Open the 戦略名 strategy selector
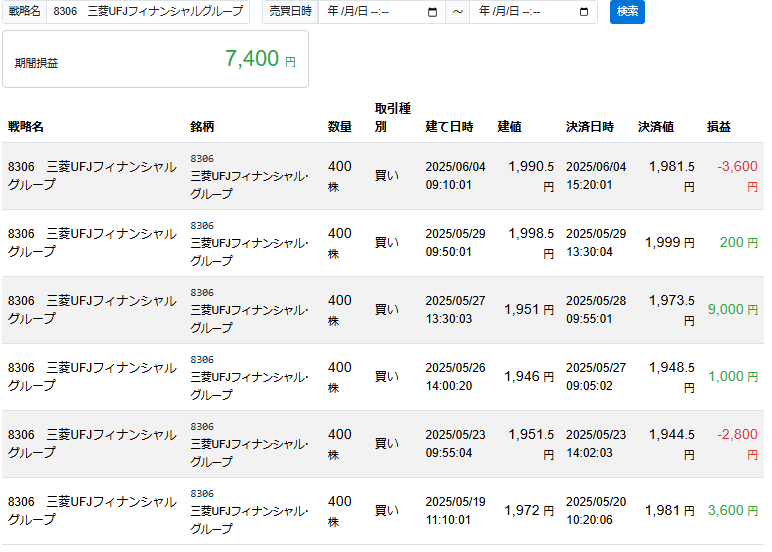 point(148,11)
